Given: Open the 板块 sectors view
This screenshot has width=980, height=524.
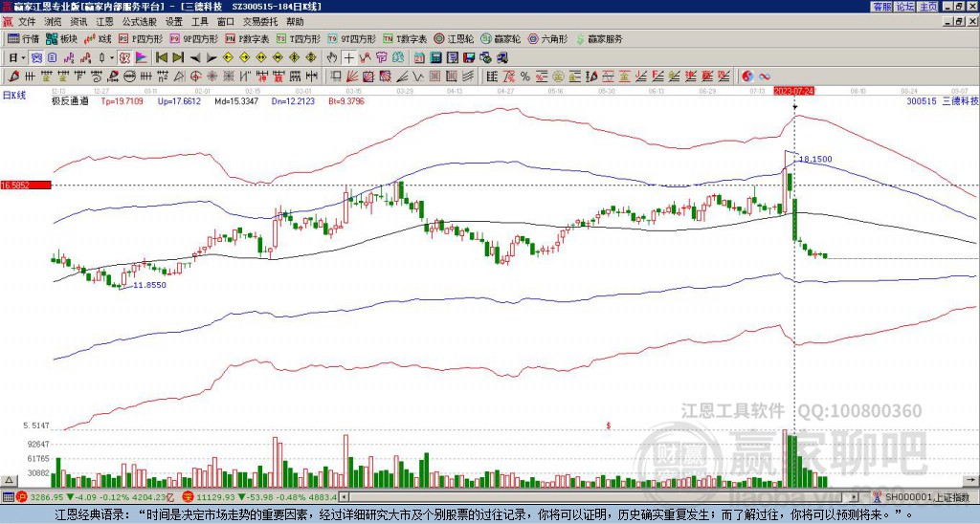Looking at the screenshot, I should [61, 38].
